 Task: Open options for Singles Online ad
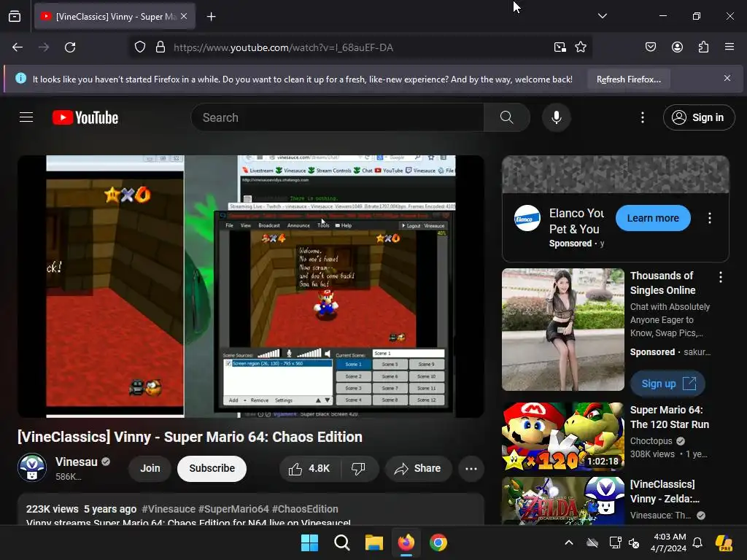pos(721,277)
